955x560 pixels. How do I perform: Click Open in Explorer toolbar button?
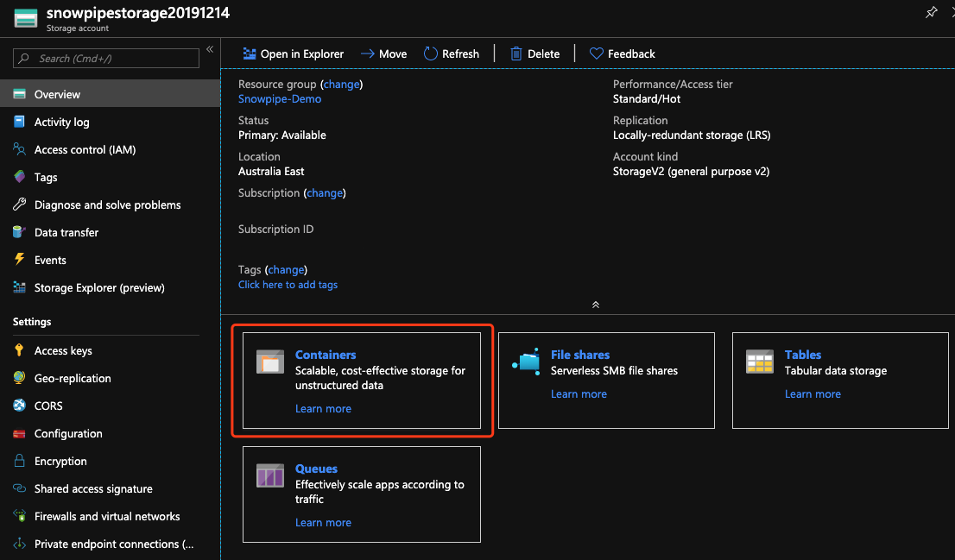click(x=293, y=53)
